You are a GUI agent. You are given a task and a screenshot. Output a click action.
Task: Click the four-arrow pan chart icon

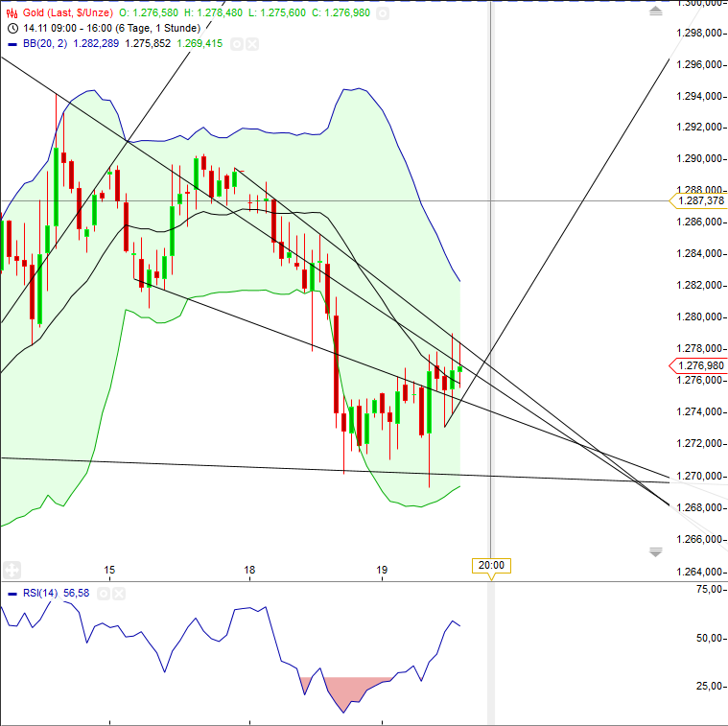pos(12,570)
